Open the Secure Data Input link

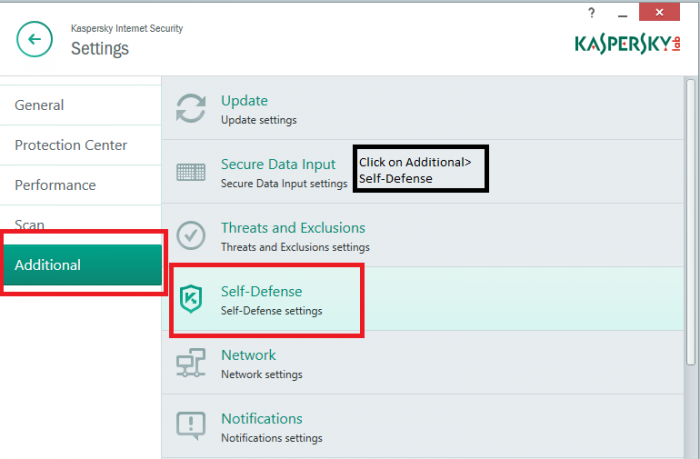[x=278, y=164]
